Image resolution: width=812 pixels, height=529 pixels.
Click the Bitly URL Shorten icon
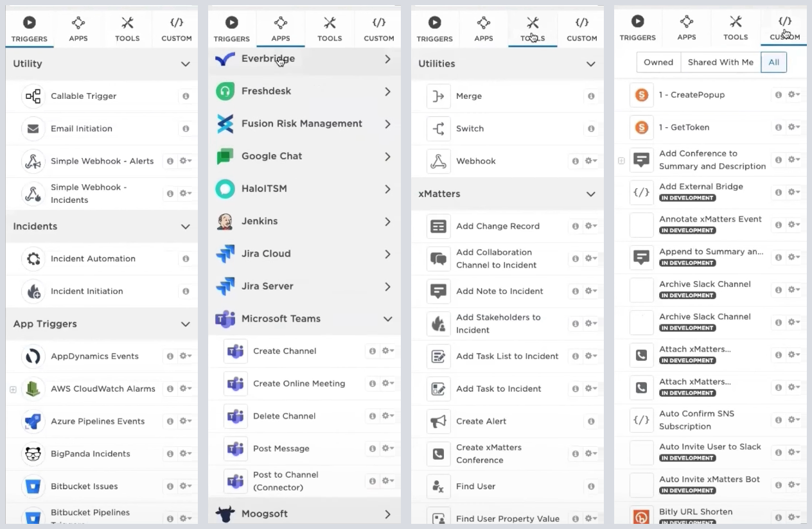pyautogui.click(x=641, y=516)
